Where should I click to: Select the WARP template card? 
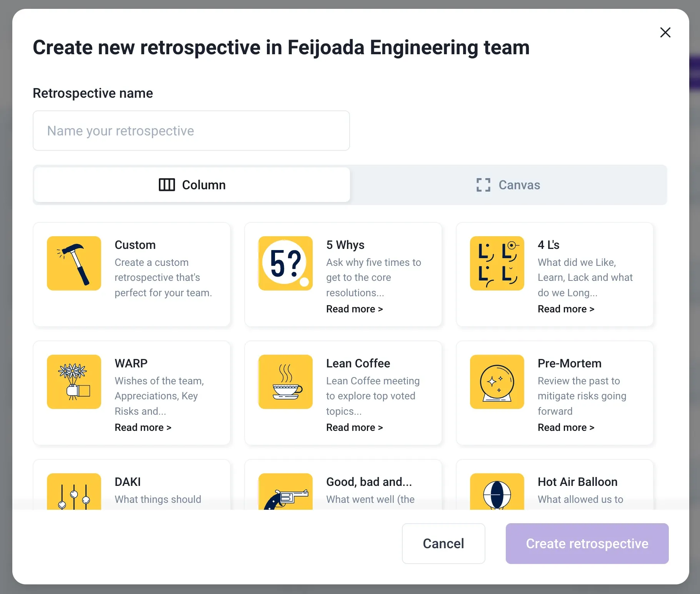click(x=132, y=393)
